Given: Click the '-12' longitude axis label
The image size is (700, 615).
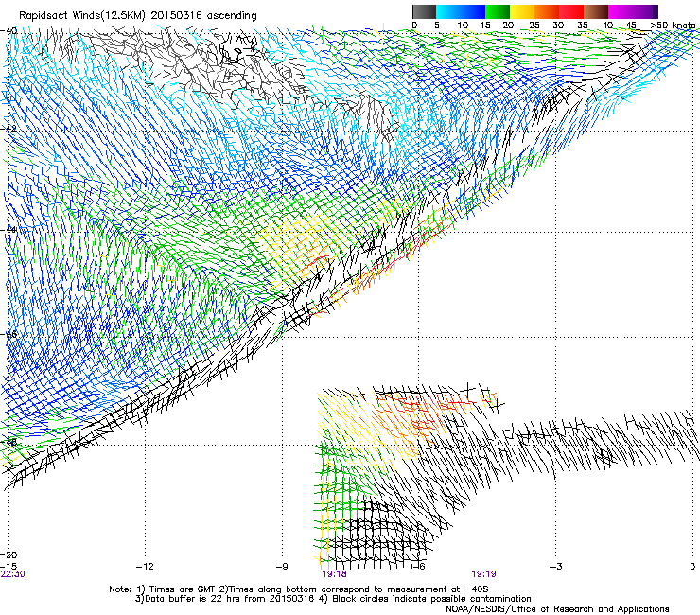Looking at the screenshot, I should 145,567.
